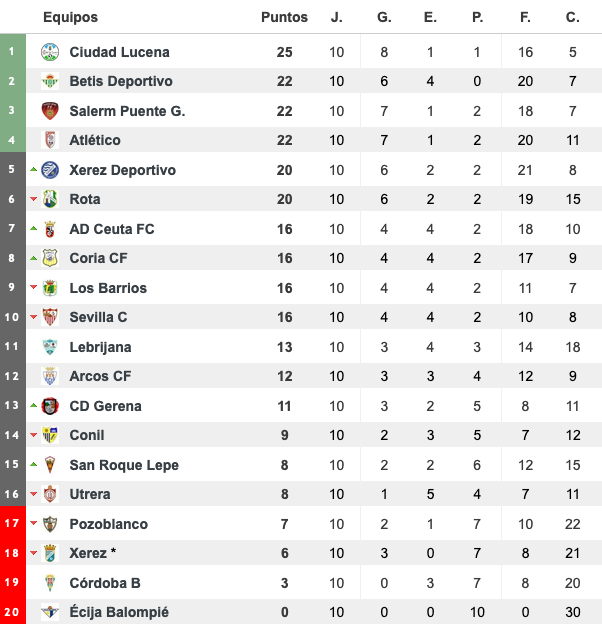Select the Puntos column header
The image size is (602, 625).
click(284, 17)
